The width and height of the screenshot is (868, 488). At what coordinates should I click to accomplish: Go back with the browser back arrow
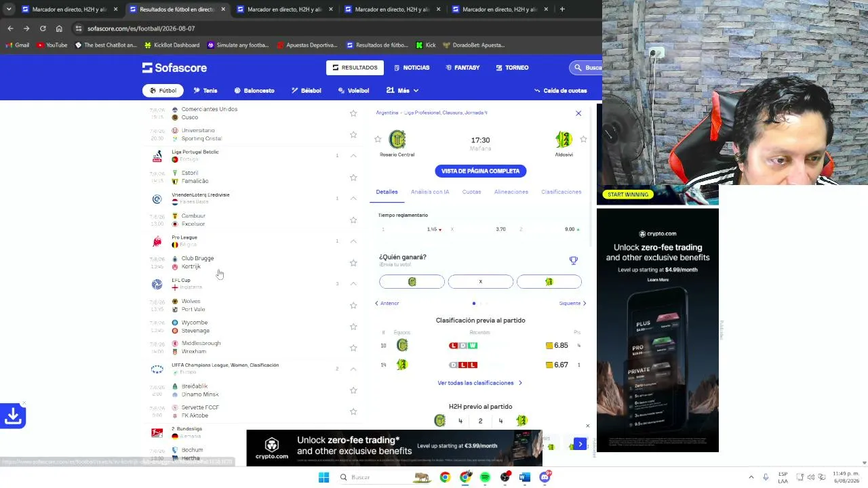coord(10,28)
